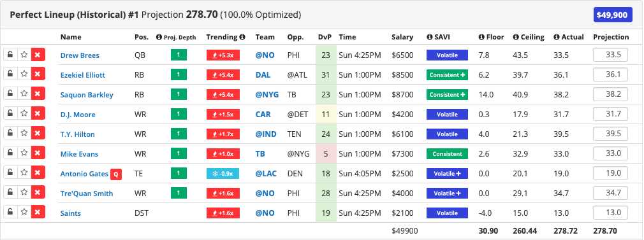Image resolution: width=644 pixels, height=240 pixels.
Task: Click the DvP column header
Action: (324, 37)
